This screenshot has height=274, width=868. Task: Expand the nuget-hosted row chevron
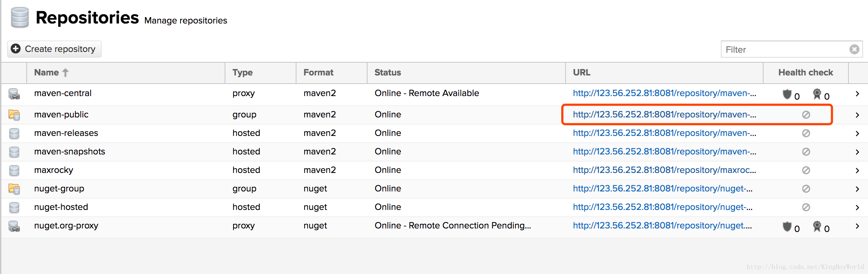[857, 207]
